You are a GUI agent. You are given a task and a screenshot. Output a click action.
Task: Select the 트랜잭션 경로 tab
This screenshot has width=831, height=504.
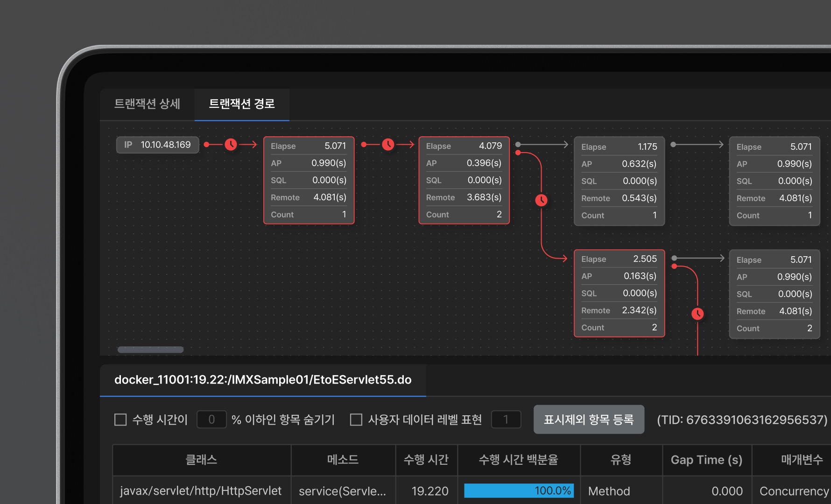coord(241,104)
